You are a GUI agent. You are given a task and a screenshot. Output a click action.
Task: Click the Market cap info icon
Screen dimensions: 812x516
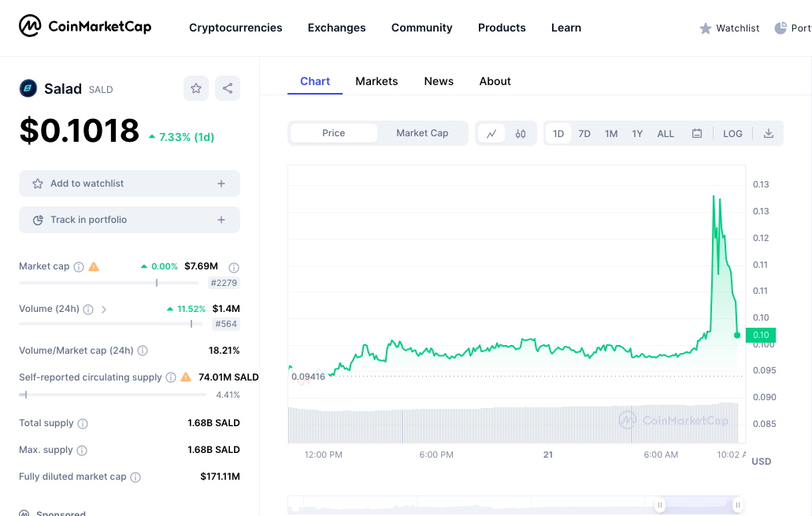(79, 267)
